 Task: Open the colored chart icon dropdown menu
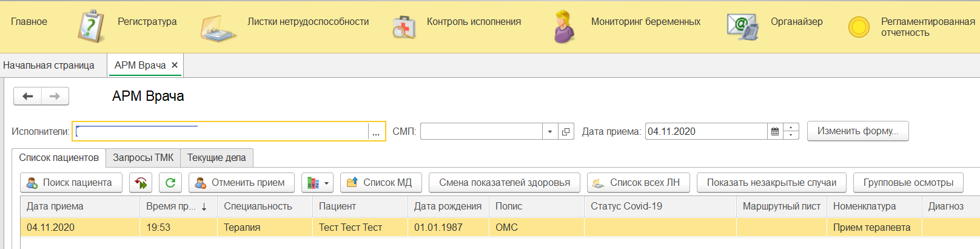(317, 183)
